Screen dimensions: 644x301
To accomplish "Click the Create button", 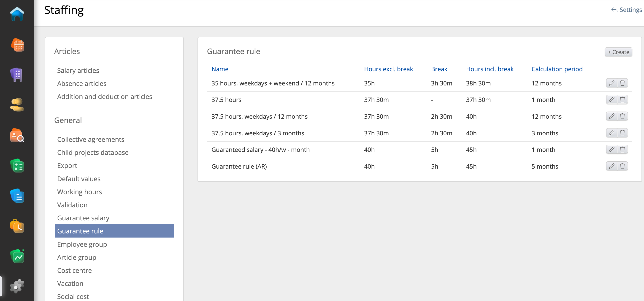I will (x=618, y=52).
